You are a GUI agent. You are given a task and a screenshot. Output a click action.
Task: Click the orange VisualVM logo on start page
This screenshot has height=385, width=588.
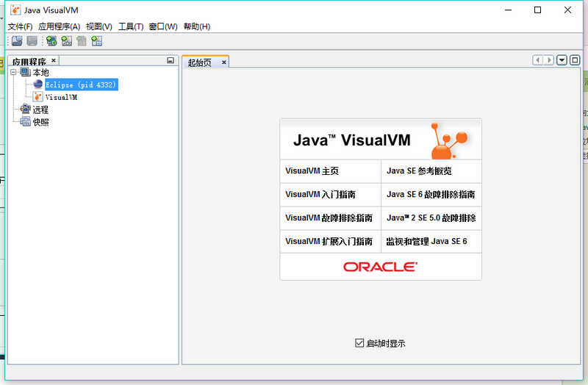click(449, 140)
